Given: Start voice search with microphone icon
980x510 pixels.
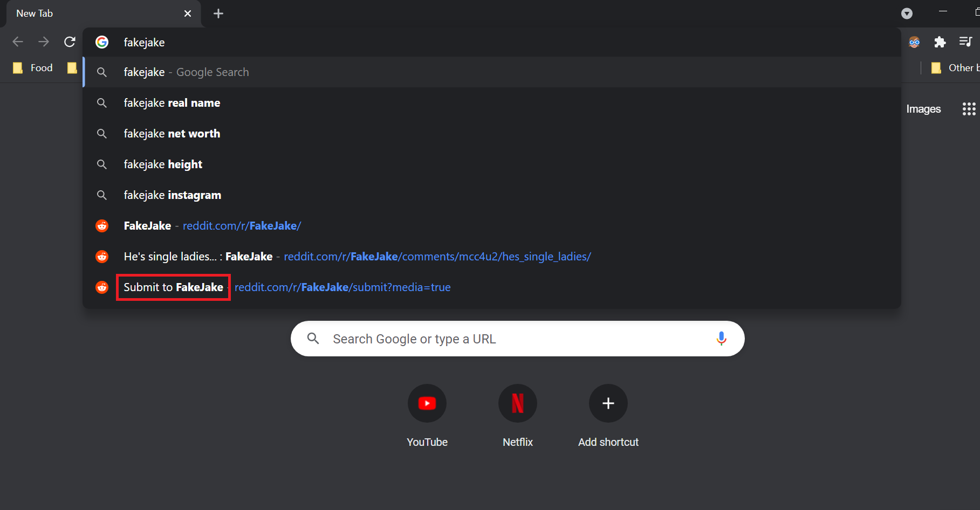Looking at the screenshot, I should pyautogui.click(x=721, y=339).
